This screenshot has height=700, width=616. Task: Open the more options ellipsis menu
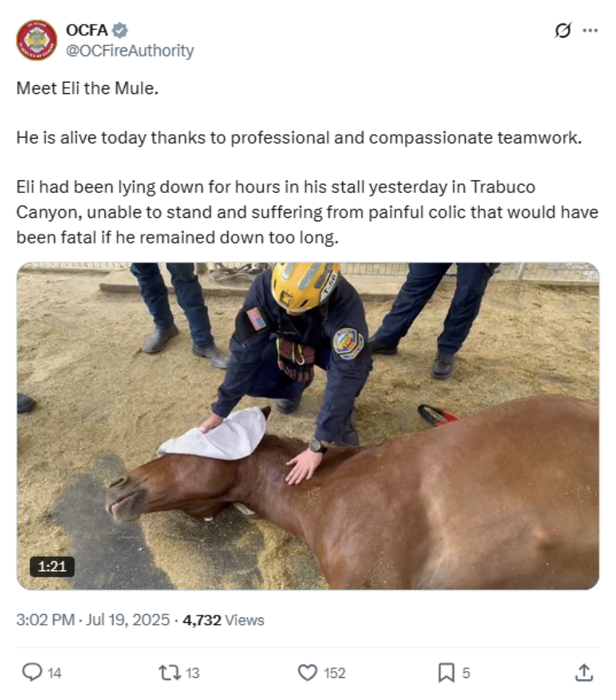591,30
